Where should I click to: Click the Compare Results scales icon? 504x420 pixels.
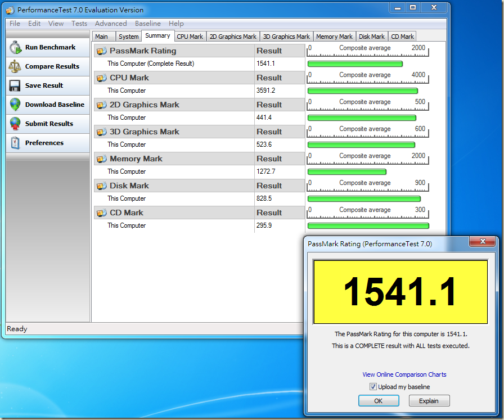[x=15, y=66]
